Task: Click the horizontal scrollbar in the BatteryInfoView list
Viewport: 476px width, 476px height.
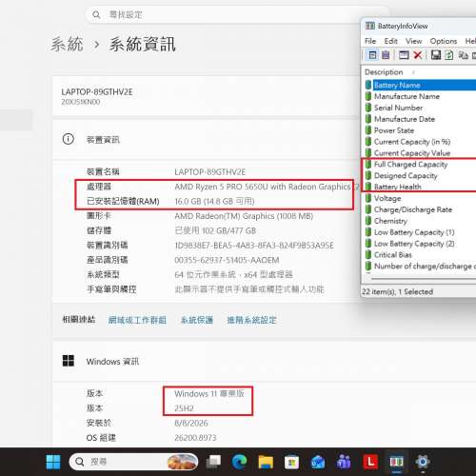Action: click(424, 279)
